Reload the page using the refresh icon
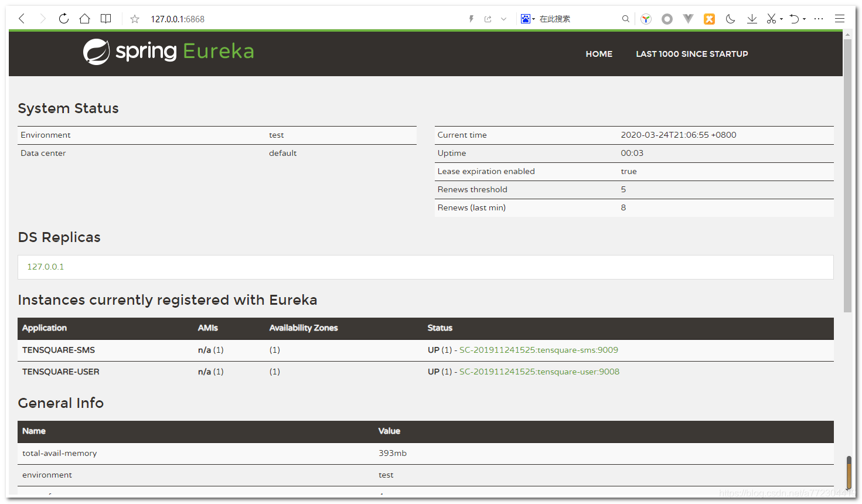Viewport: 862px width, 504px height. (x=63, y=18)
